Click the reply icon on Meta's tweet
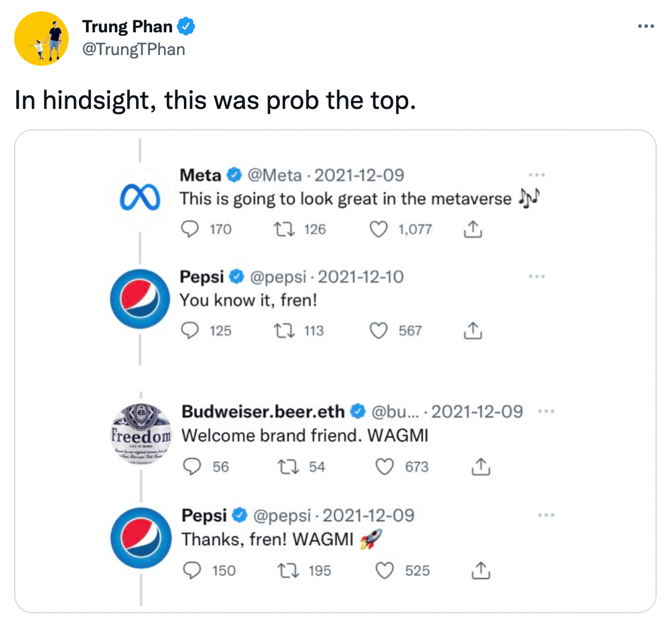Image resolution: width=672 pixels, height=624 pixels. point(190,229)
